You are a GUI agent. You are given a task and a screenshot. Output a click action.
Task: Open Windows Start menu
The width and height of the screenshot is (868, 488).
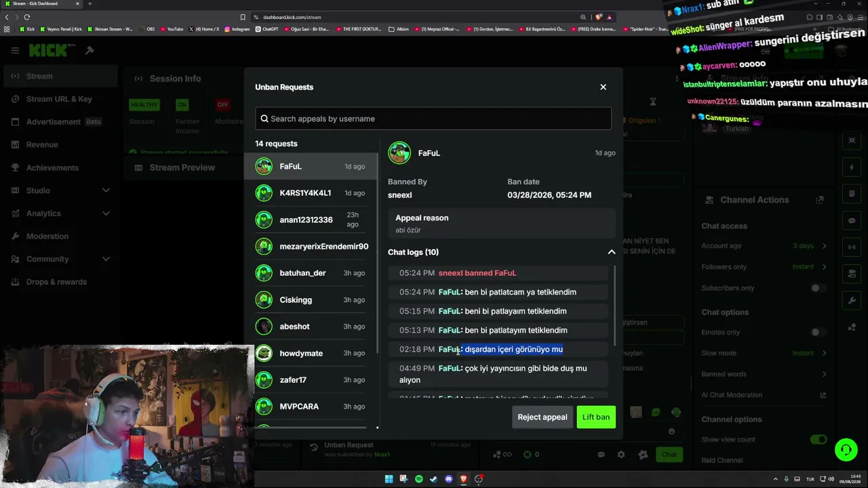point(389,479)
